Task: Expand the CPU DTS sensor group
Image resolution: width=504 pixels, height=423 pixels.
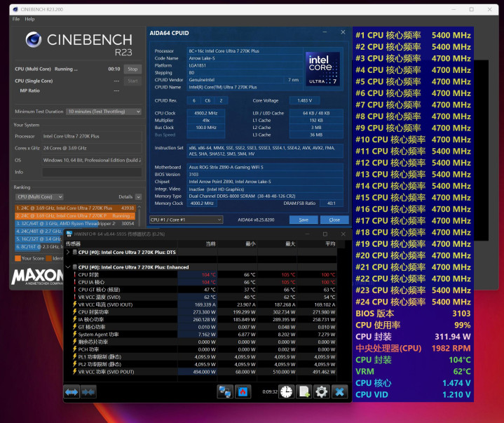Action: click(x=67, y=251)
